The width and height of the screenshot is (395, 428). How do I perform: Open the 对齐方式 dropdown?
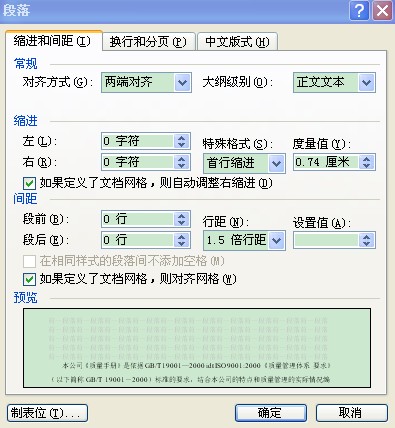(x=183, y=82)
